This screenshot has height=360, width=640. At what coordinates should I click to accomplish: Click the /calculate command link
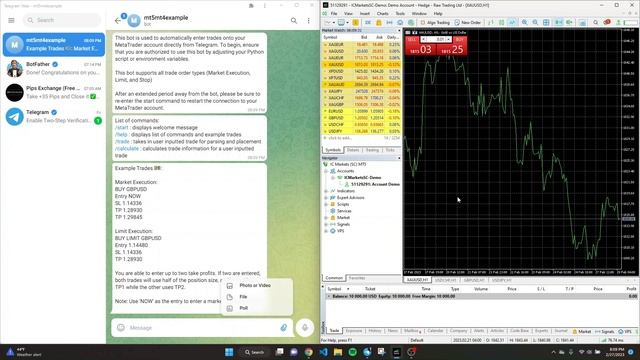pos(127,148)
